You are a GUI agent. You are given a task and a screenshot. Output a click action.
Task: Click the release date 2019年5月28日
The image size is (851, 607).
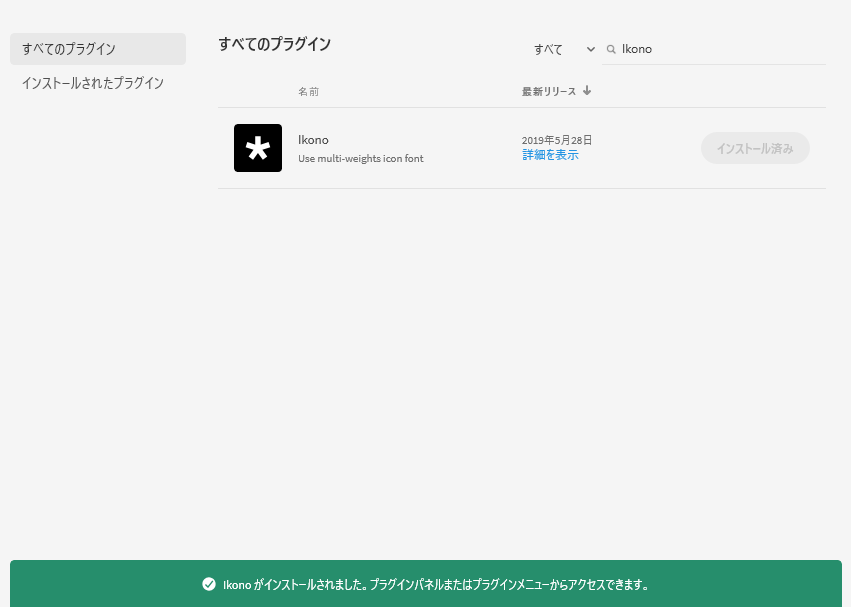click(557, 140)
